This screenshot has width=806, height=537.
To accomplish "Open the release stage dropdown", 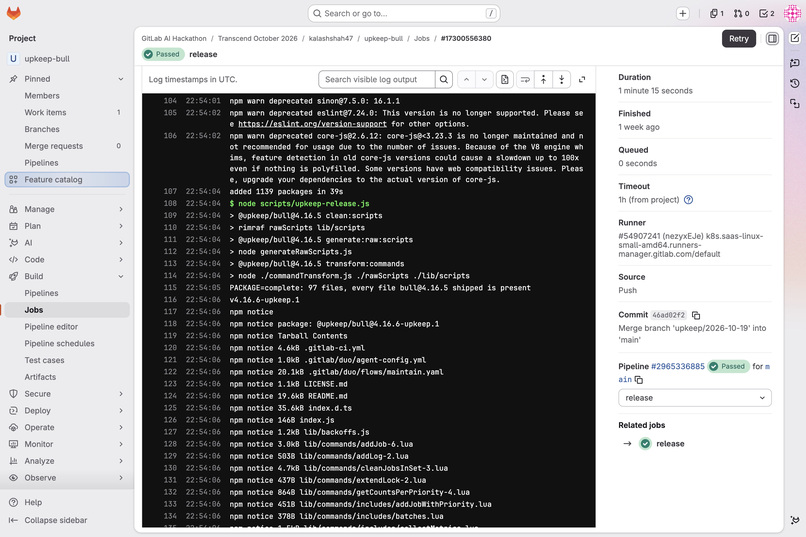I will [694, 398].
